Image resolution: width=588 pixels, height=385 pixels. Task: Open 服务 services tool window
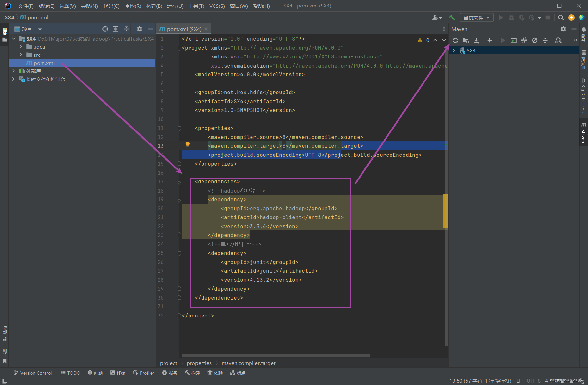[x=170, y=373]
